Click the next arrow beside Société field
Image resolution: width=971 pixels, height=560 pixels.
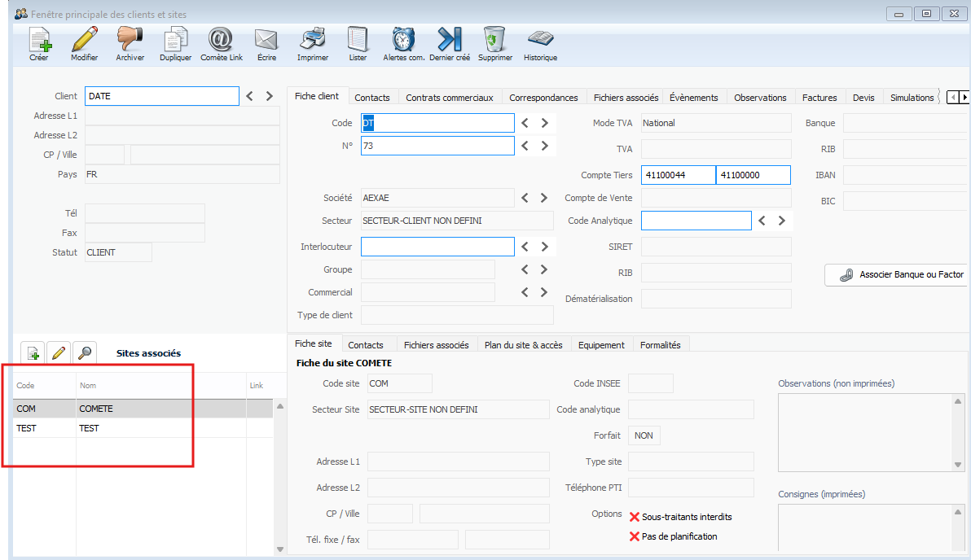(544, 198)
